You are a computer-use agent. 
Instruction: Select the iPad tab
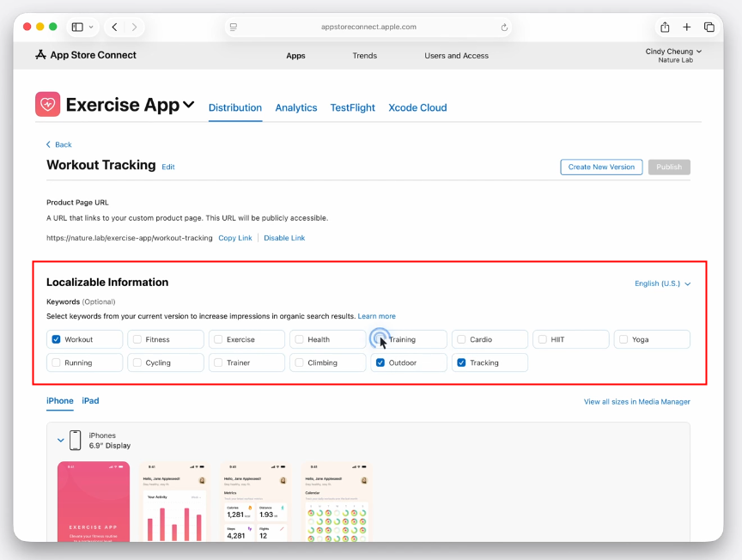90,401
